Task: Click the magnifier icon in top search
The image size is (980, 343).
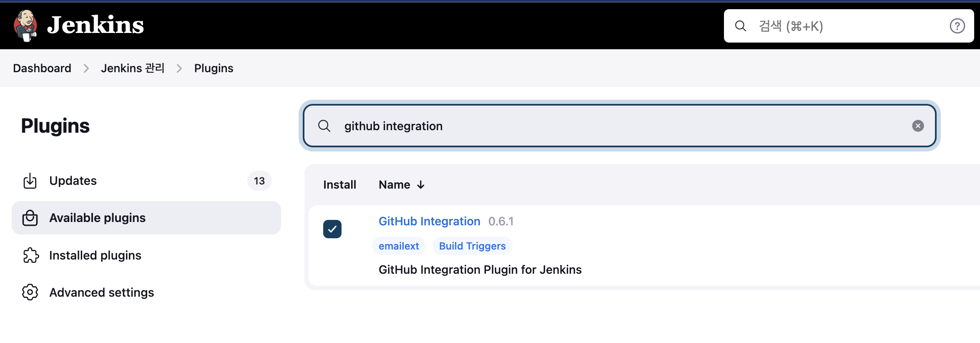Action: 740,26
